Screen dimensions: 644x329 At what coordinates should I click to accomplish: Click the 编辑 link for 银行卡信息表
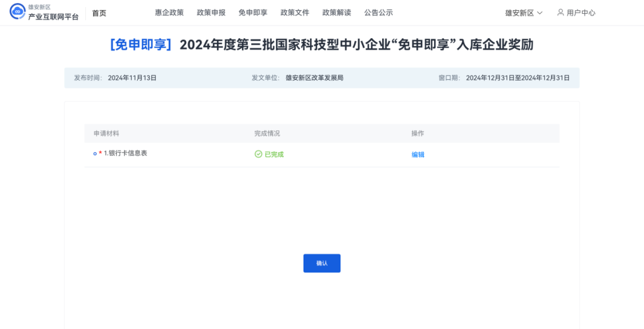pyautogui.click(x=418, y=154)
